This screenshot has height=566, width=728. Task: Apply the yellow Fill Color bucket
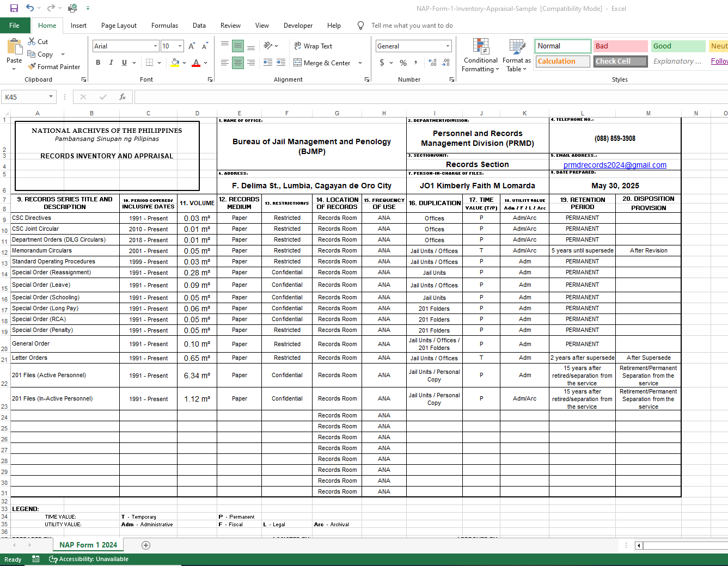coord(175,63)
